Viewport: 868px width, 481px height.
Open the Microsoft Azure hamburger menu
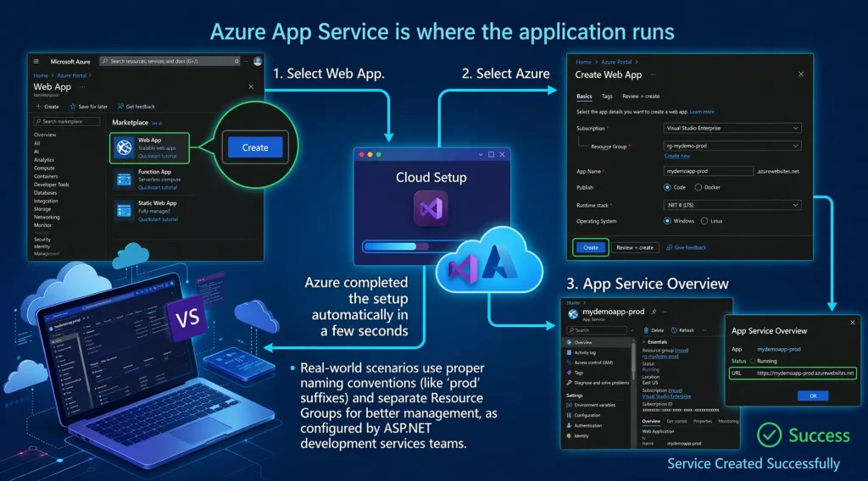tap(36, 61)
